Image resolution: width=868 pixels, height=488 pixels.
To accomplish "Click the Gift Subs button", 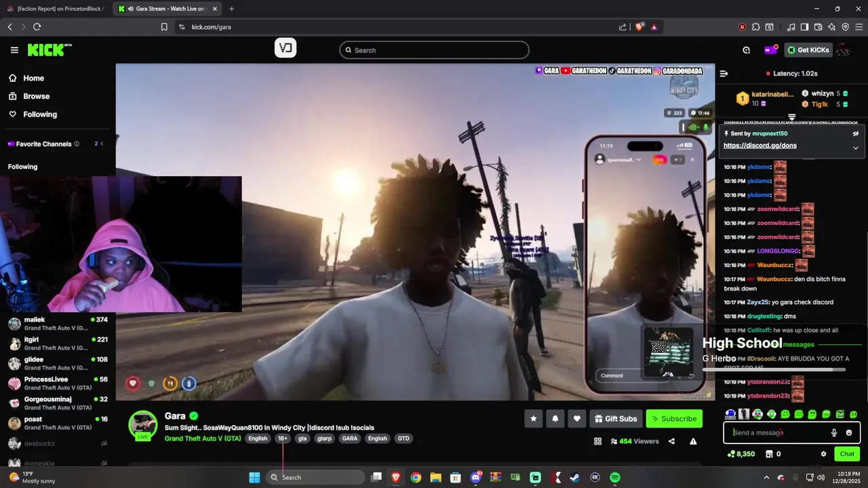I will click(614, 419).
